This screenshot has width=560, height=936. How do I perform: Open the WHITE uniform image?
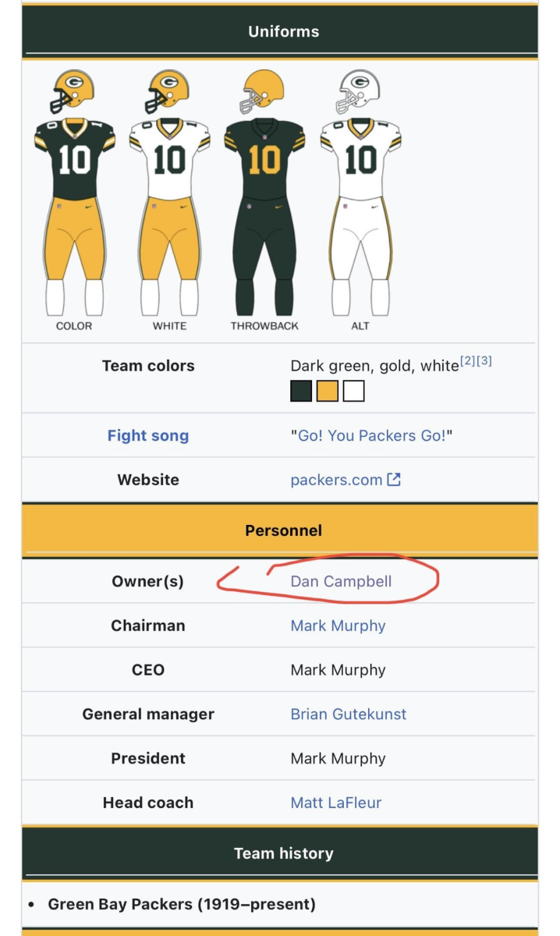169,193
